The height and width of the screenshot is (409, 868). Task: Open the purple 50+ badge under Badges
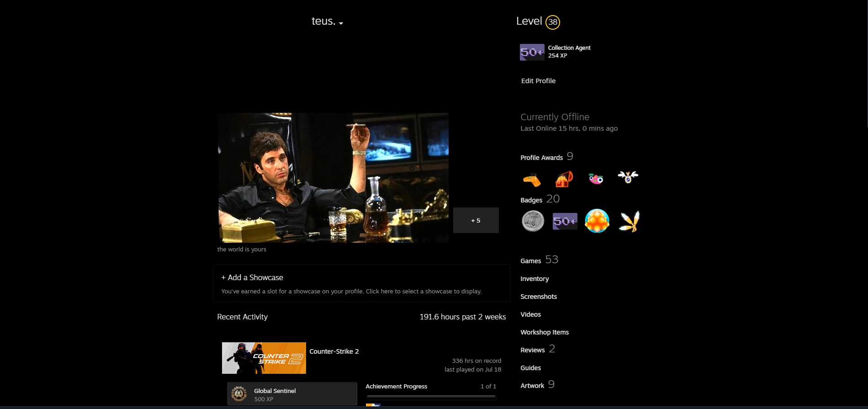pos(565,221)
